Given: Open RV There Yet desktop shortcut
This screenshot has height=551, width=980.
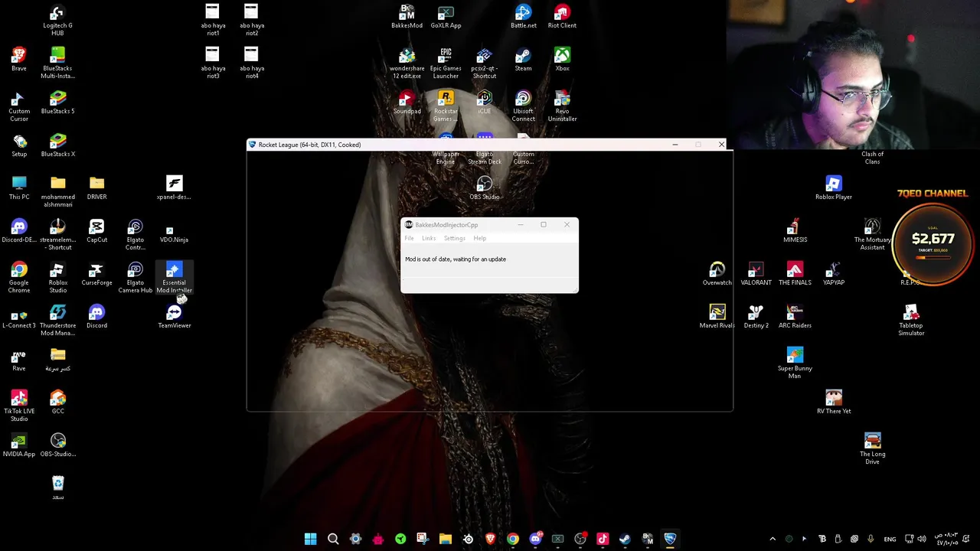Looking at the screenshot, I should coord(834,403).
